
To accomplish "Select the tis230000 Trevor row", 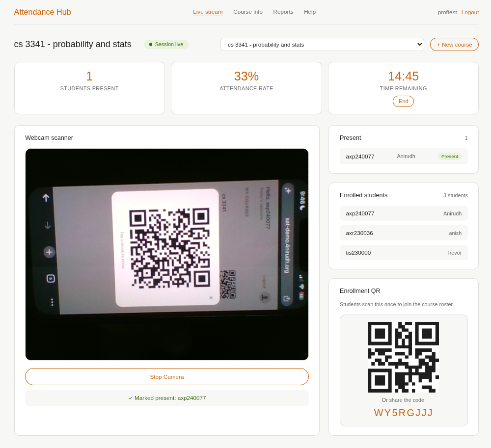I will [404, 253].
